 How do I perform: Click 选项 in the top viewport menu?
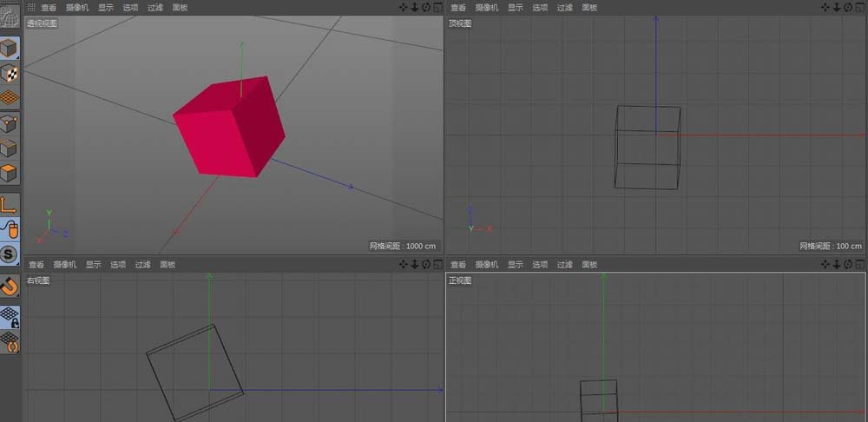pyautogui.click(x=540, y=7)
